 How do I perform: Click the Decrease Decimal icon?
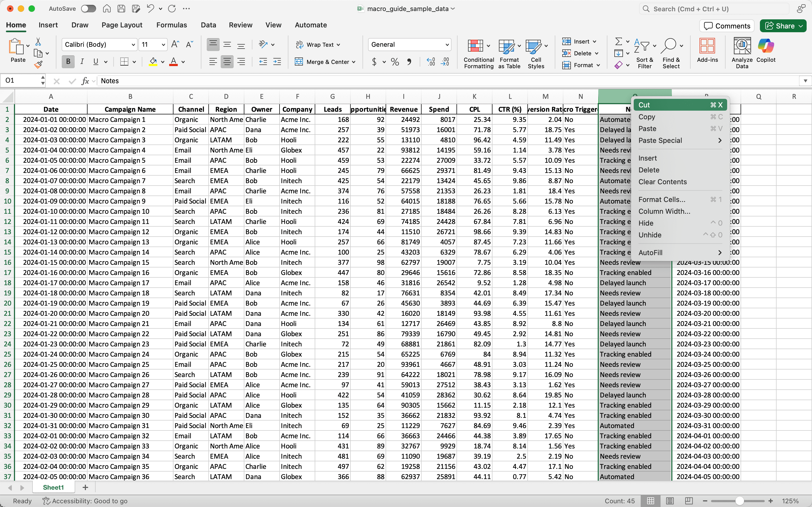445,62
